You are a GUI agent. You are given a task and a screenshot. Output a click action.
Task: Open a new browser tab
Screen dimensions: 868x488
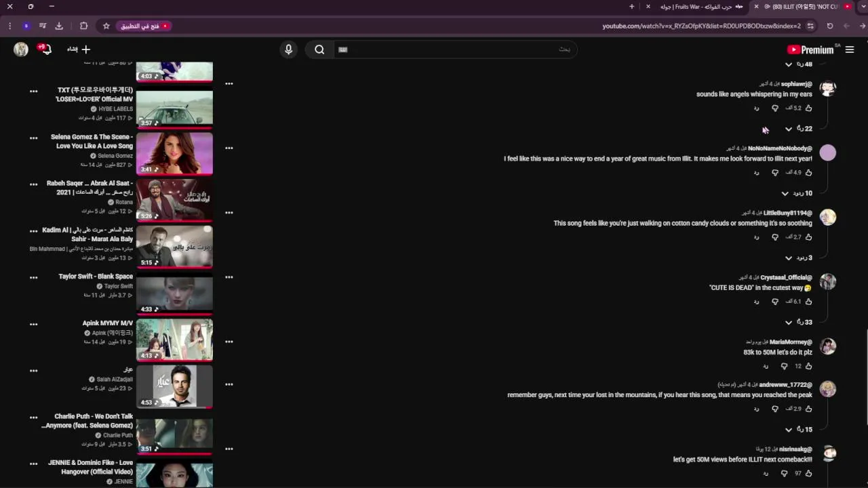pos(632,6)
